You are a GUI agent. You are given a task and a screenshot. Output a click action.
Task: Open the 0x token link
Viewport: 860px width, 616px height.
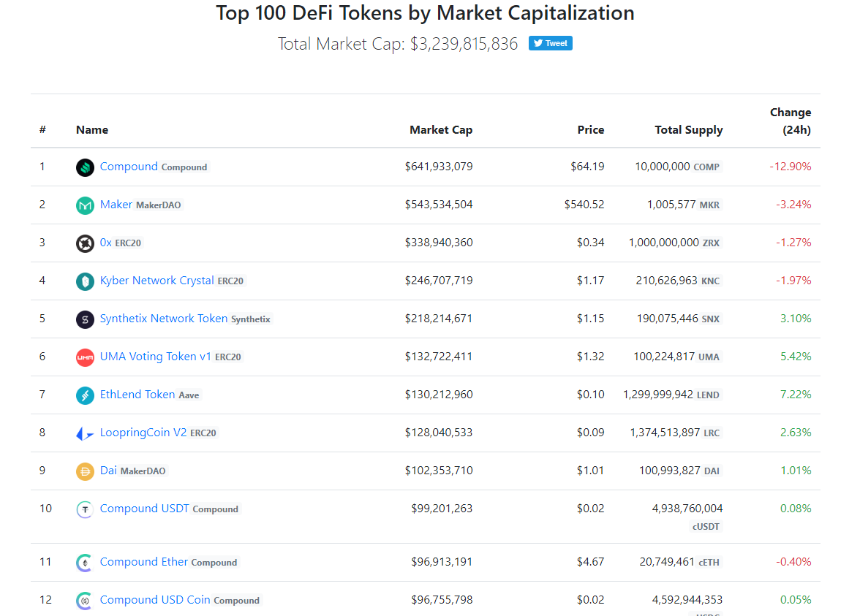[x=106, y=243]
